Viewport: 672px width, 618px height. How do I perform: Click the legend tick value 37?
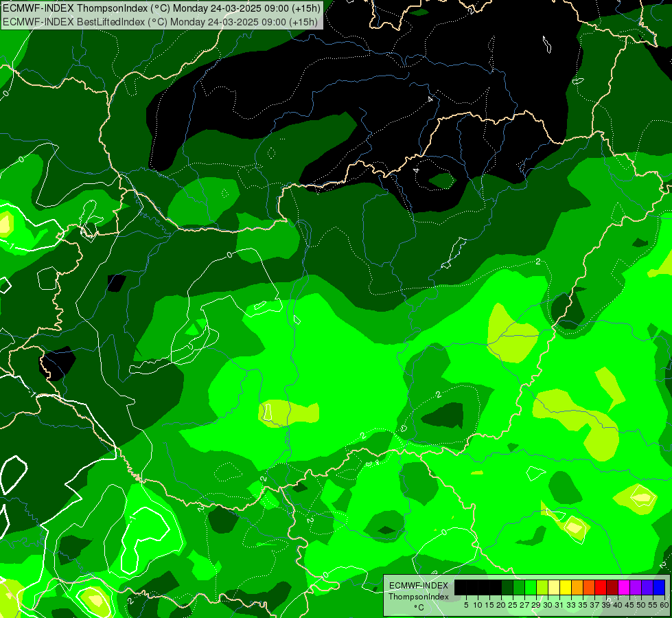coord(594,605)
